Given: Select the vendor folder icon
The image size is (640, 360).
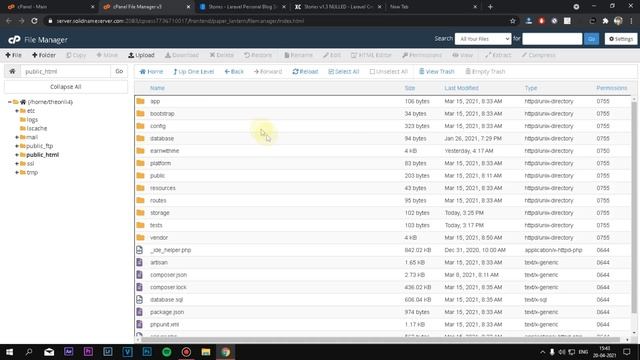Looking at the screenshot, I should (x=140, y=237).
